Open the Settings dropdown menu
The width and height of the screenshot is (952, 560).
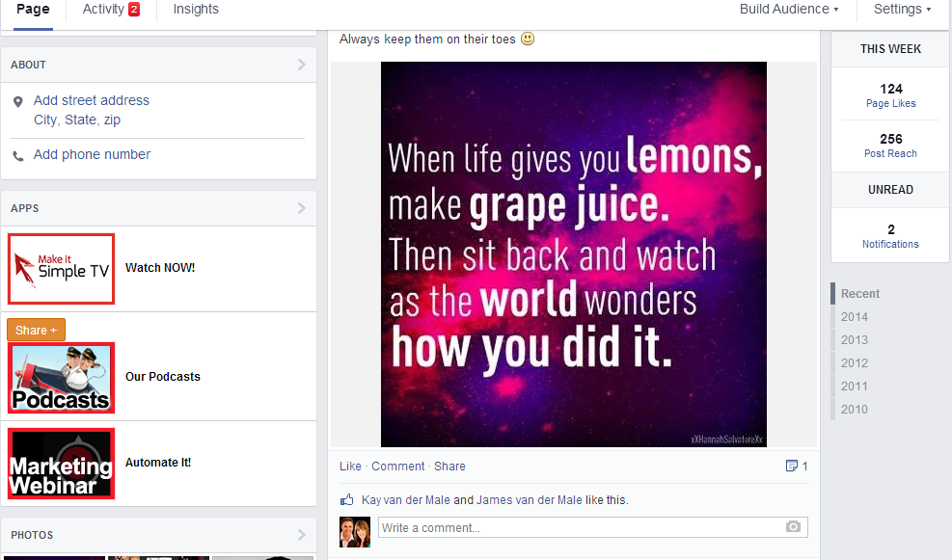(x=902, y=9)
